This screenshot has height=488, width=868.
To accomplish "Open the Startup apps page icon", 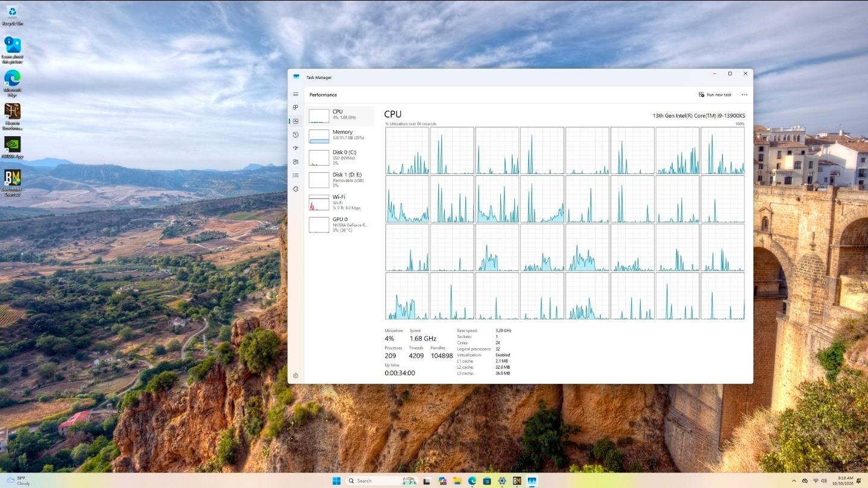I will click(x=295, y=148).
